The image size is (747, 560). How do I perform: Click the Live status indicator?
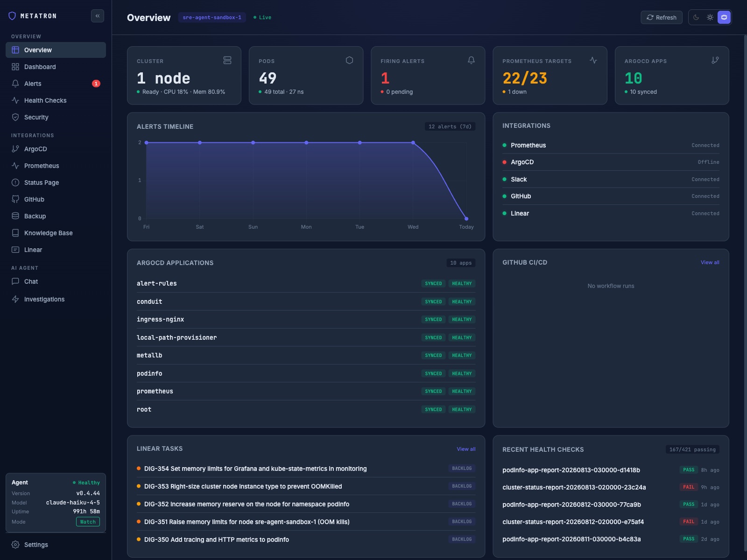pos(262,17)
